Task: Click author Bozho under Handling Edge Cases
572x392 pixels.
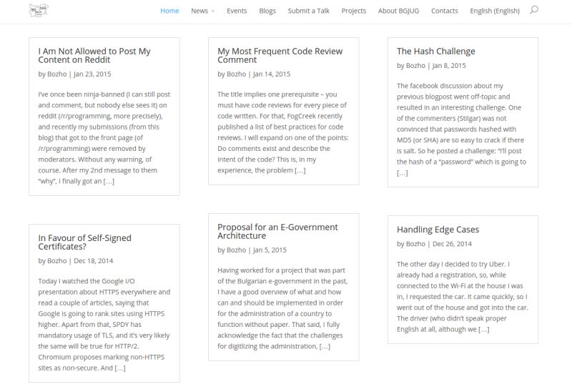Action: tap(415, 244)
